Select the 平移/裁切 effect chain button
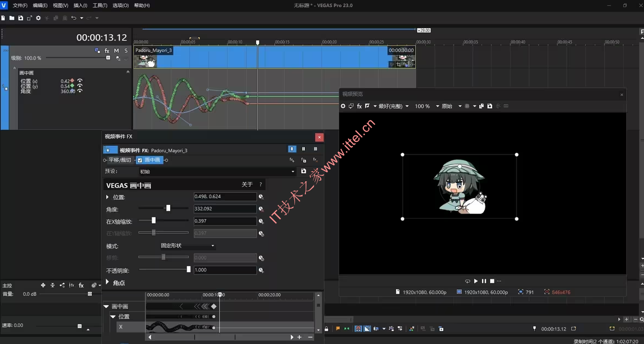Screen dimensions: 644x344 119,160
